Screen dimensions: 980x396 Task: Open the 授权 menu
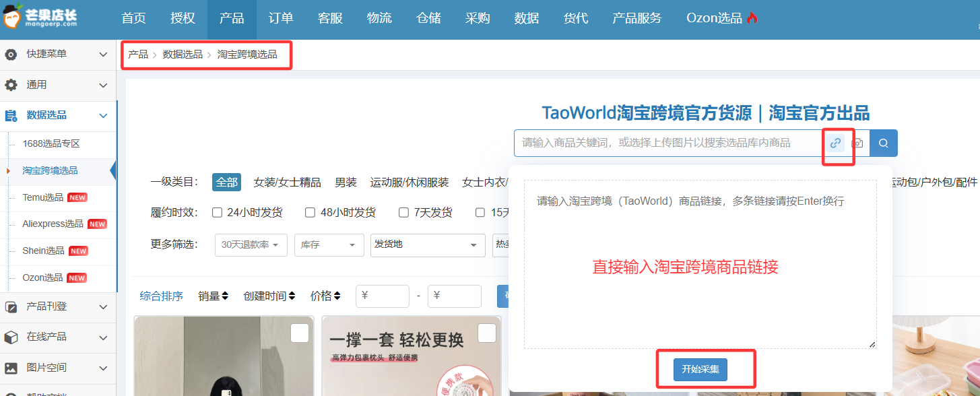point(183,18)
